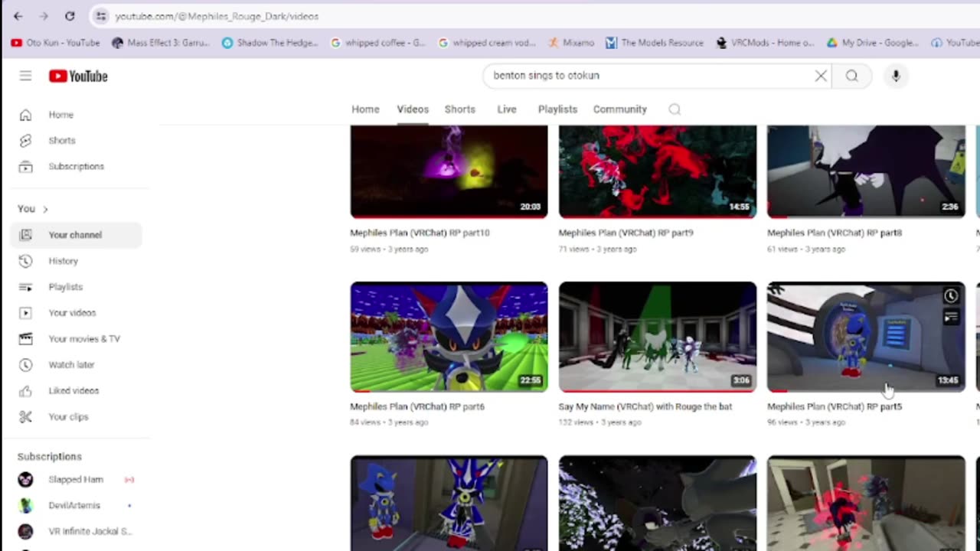The image size is (980, 551).
Task: Open VR Infinite Jackal subscription
Action: click(76, 532)
